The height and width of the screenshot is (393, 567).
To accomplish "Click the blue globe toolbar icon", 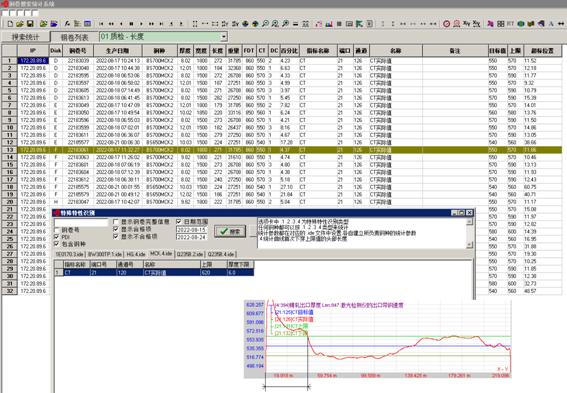I will click(x=521, y=24).
